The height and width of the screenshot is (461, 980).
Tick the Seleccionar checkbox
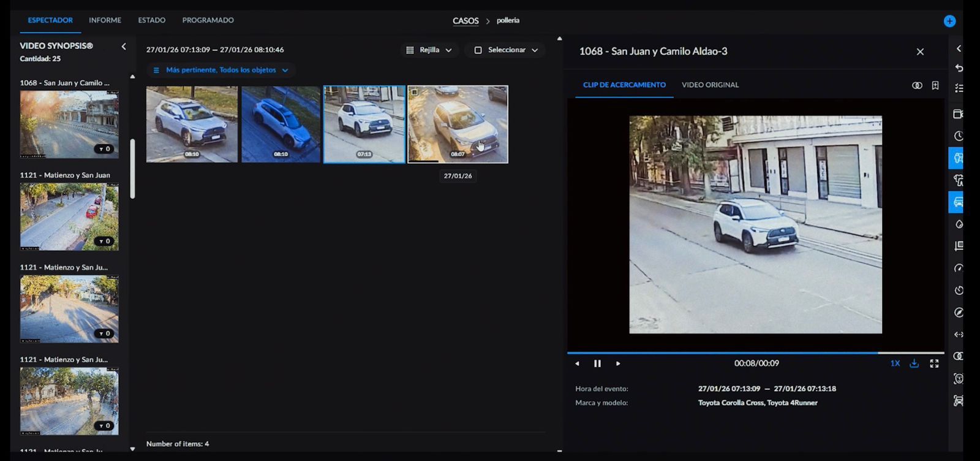(478, 50)
